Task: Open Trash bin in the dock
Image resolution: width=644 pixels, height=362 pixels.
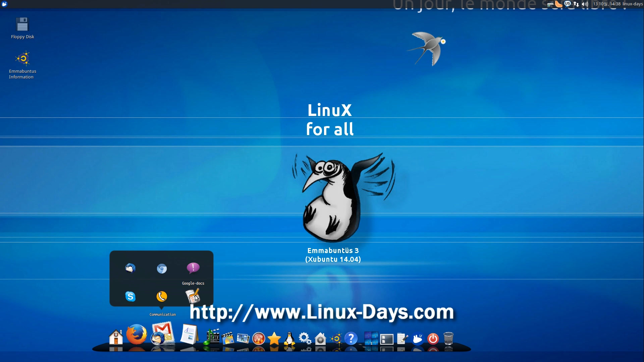Action: coord(448,338)
